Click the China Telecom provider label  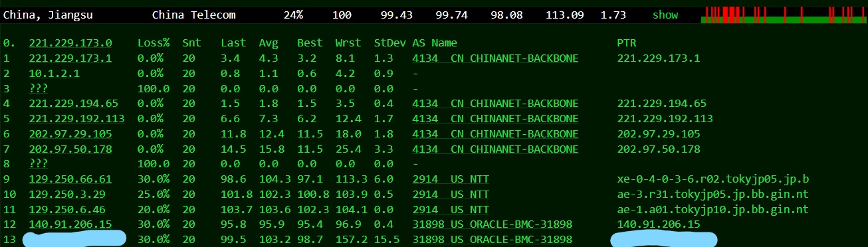pyautogui.click(x=193, y=15)
